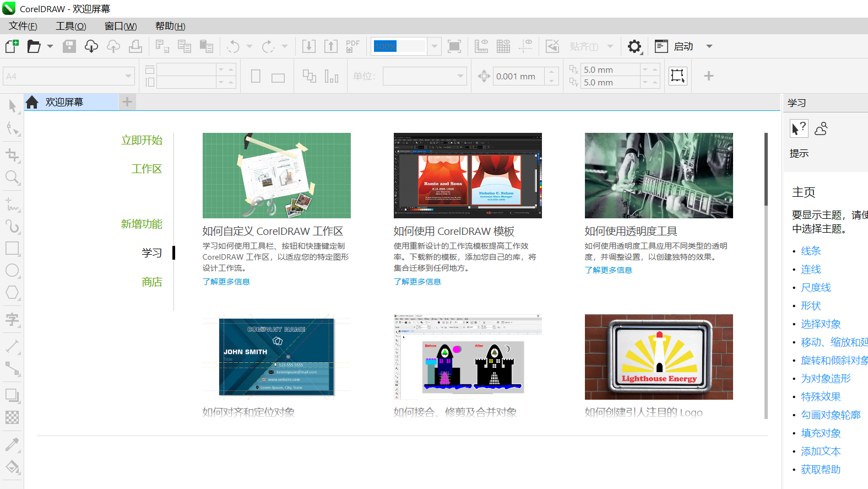Open the A4 page size dropdown
Viewport: 868px width, 489px height.
point(128,76)
